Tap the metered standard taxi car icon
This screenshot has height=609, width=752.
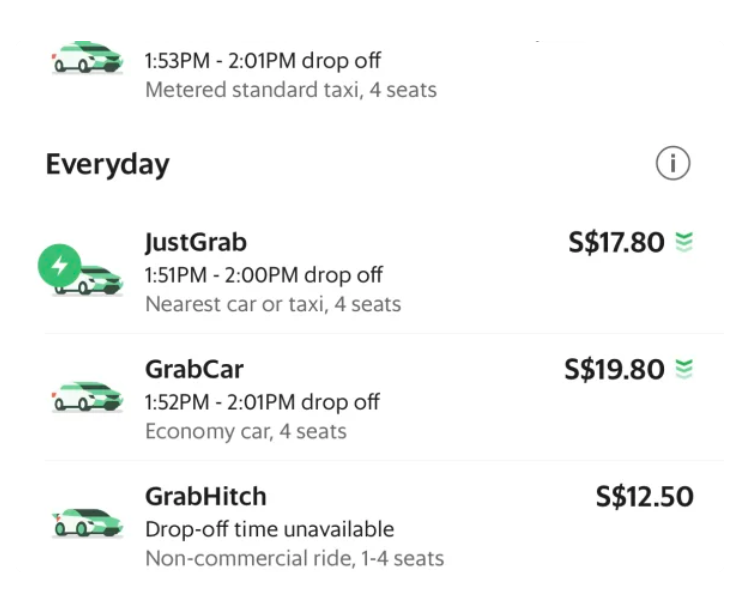(87, 57)
